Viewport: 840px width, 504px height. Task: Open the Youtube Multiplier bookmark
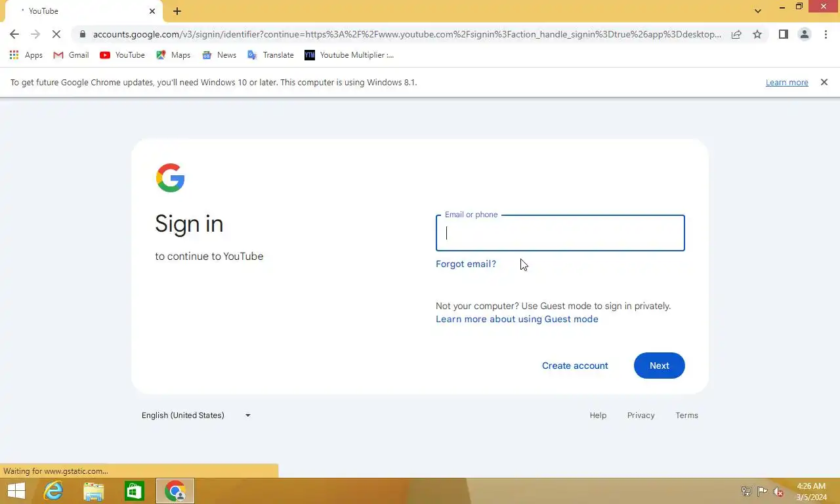(x=349, y=55)
